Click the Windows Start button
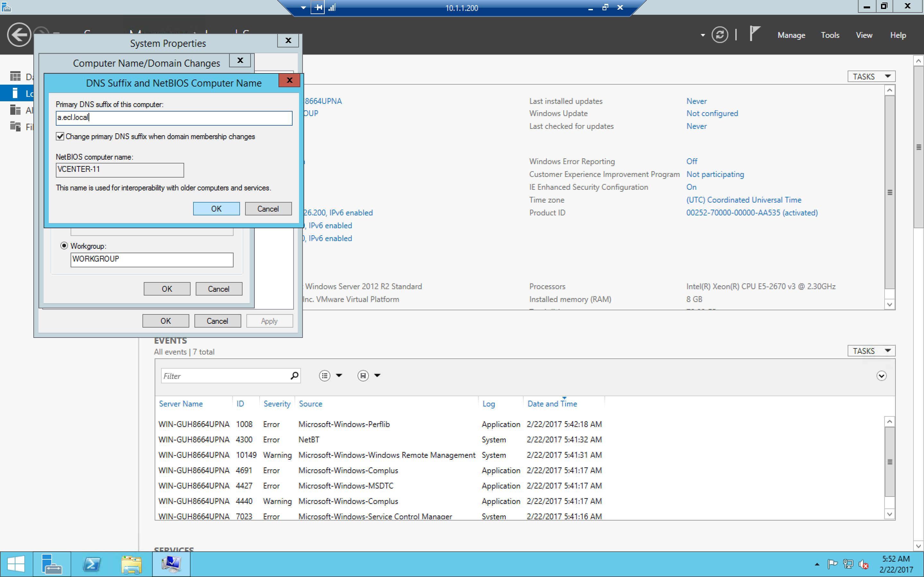This screenshot has height=577, width=924. [16, 564]
